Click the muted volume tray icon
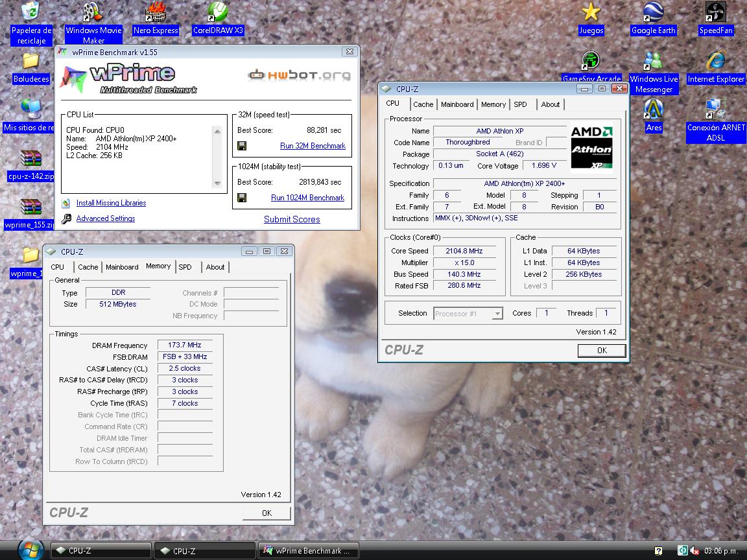 (x=694, y=551)
